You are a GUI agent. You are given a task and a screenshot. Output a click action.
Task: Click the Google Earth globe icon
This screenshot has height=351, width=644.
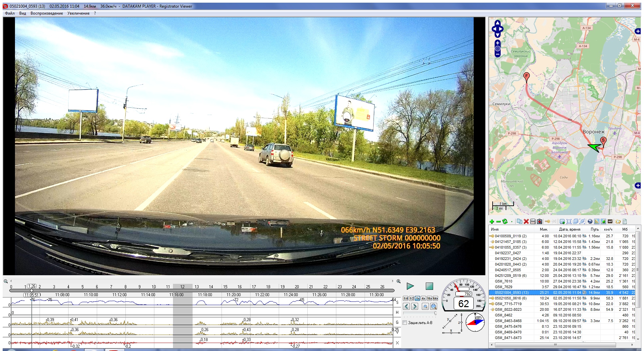[590, 222]
